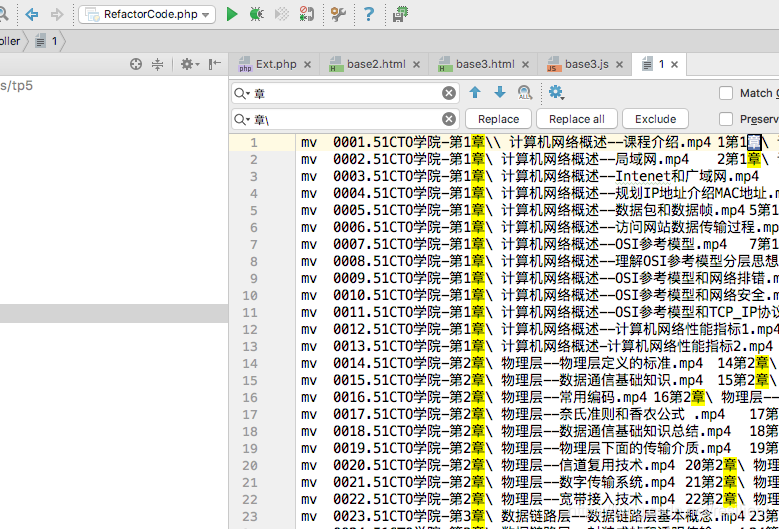Click the Replace all button
Image resolution: width=779 pixels, height=529 pixels.
click(577, 119)
